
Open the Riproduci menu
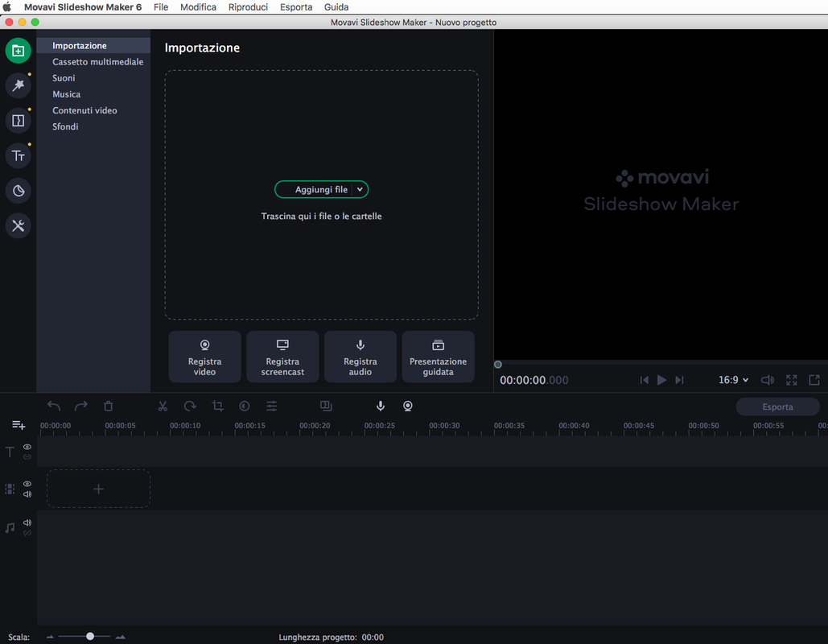point(248,7)
